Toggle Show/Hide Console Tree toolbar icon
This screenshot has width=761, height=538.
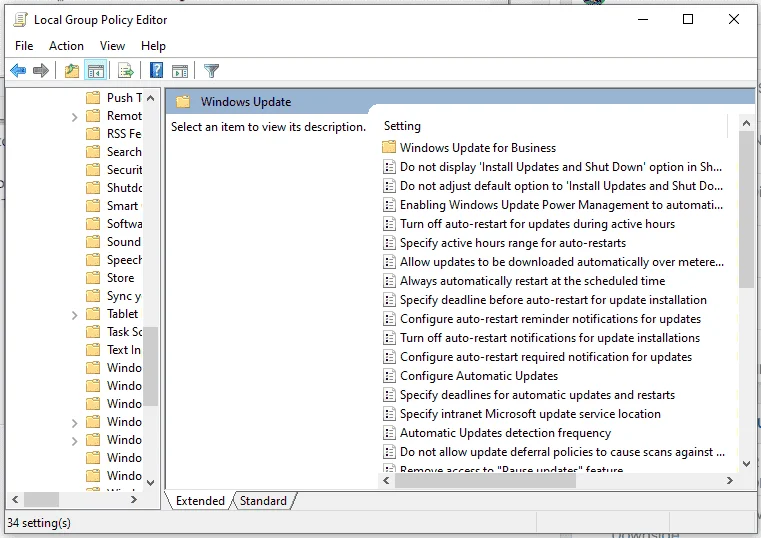tap(96, 71)
